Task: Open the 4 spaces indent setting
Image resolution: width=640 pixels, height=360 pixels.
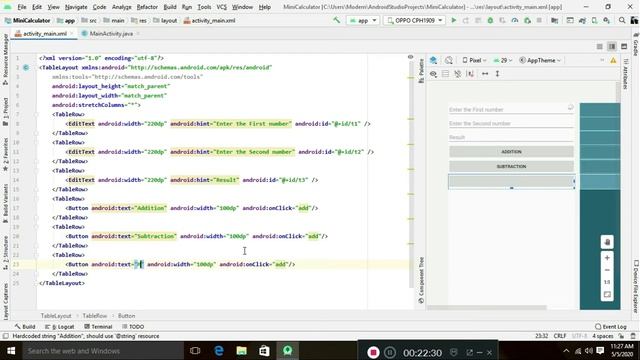Action: [x=603, y=336]
